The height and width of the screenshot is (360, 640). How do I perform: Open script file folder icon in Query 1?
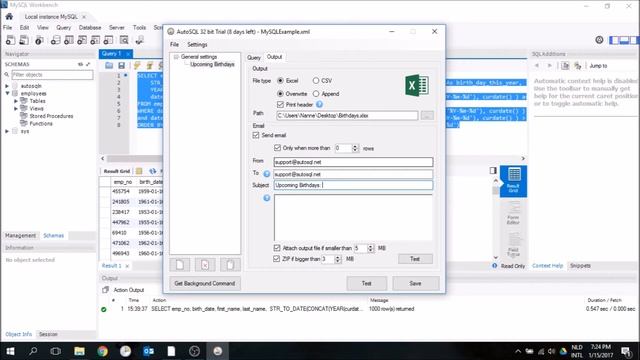(x=109, y=65)
